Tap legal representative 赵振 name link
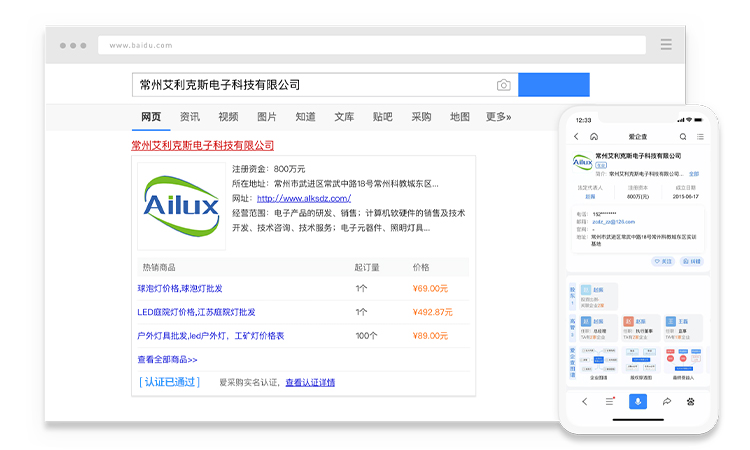750x450 pixels. coord(590,197)
